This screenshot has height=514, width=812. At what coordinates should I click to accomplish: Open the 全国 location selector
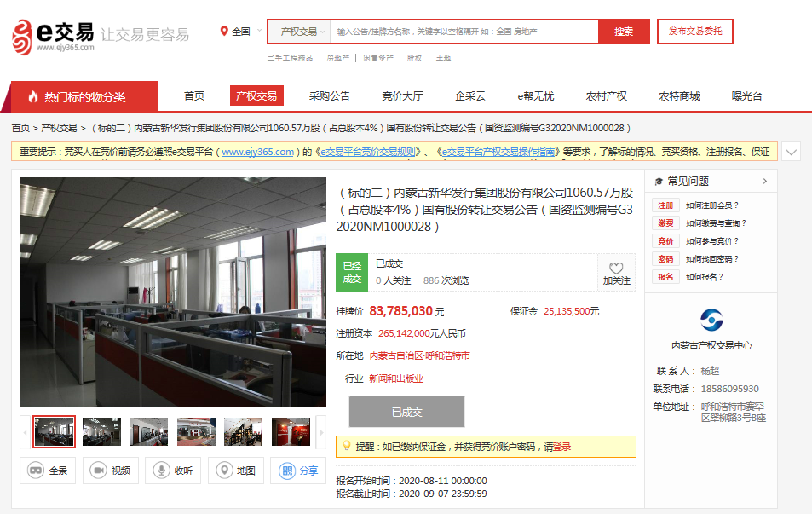(241, 31)
